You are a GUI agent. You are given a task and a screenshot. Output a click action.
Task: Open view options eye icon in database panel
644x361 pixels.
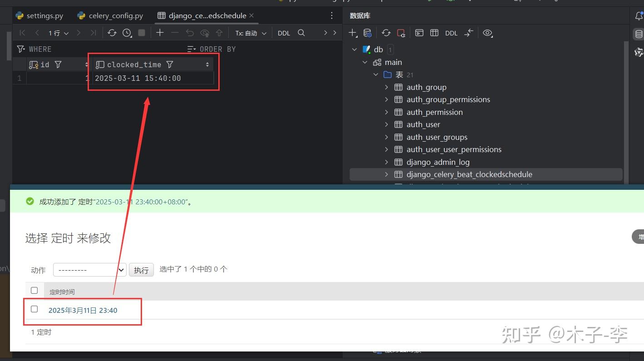[488, 33]
